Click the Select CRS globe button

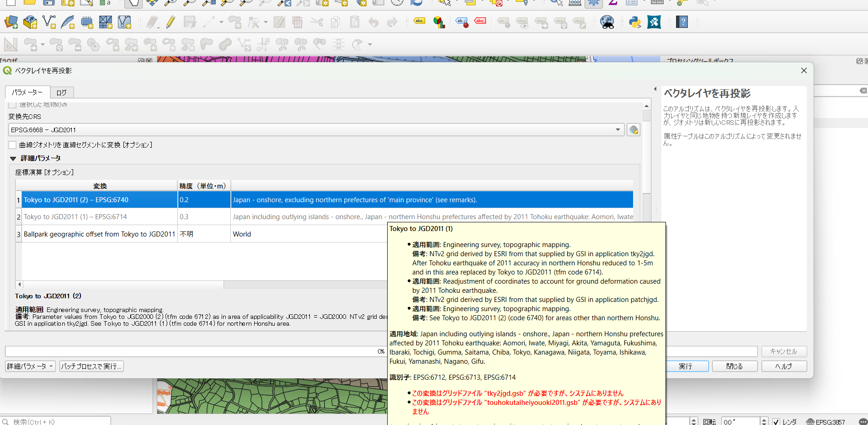[634, 130]
